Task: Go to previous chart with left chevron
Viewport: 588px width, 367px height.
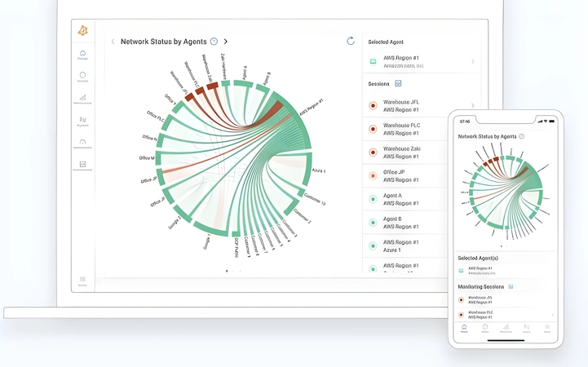Action: click(113, 42)
